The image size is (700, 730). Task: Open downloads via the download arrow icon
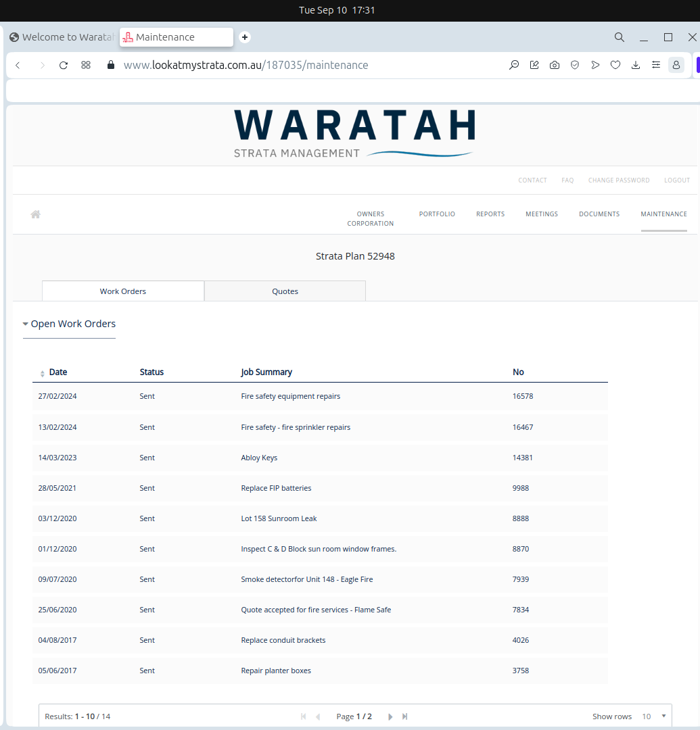tap(636, 65)
